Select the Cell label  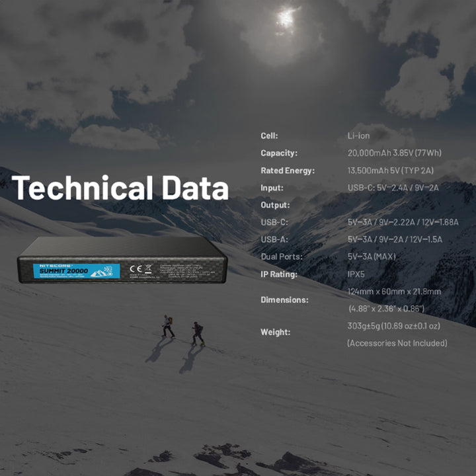269,136
